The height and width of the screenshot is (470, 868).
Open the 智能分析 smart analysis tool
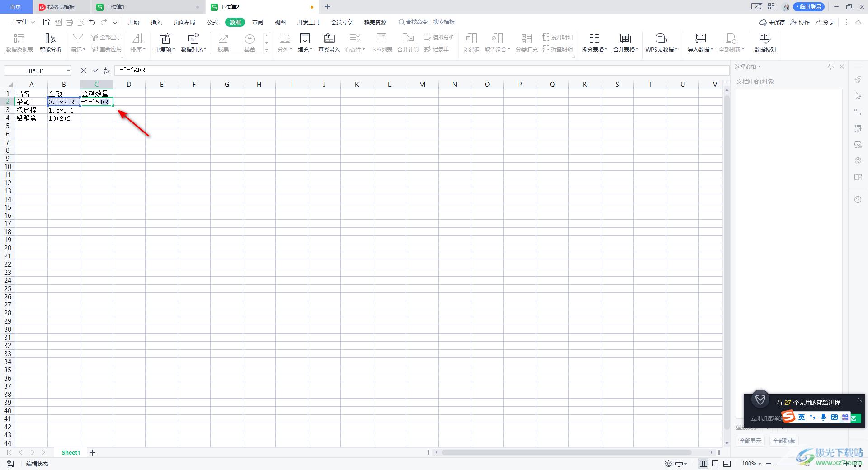pyautogui.click(x=51, y=43)
